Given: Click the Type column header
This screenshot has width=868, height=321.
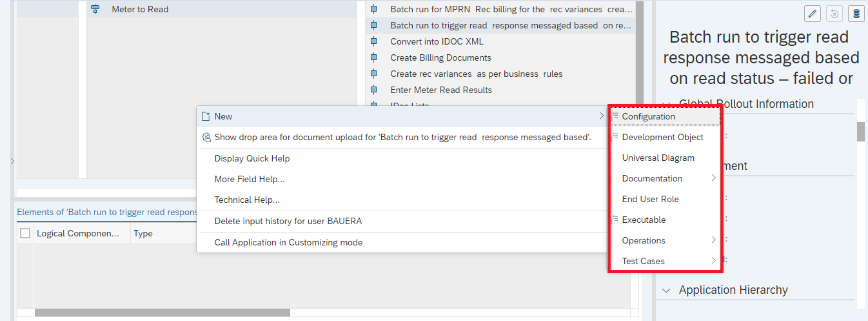Looking at the screenshot, I should point(143,233).
